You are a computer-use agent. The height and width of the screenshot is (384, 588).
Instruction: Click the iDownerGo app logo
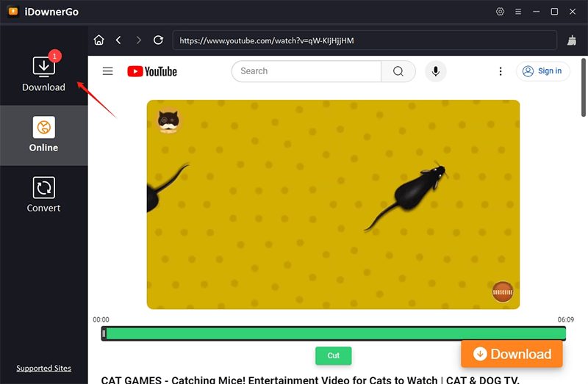pos(13,12)
